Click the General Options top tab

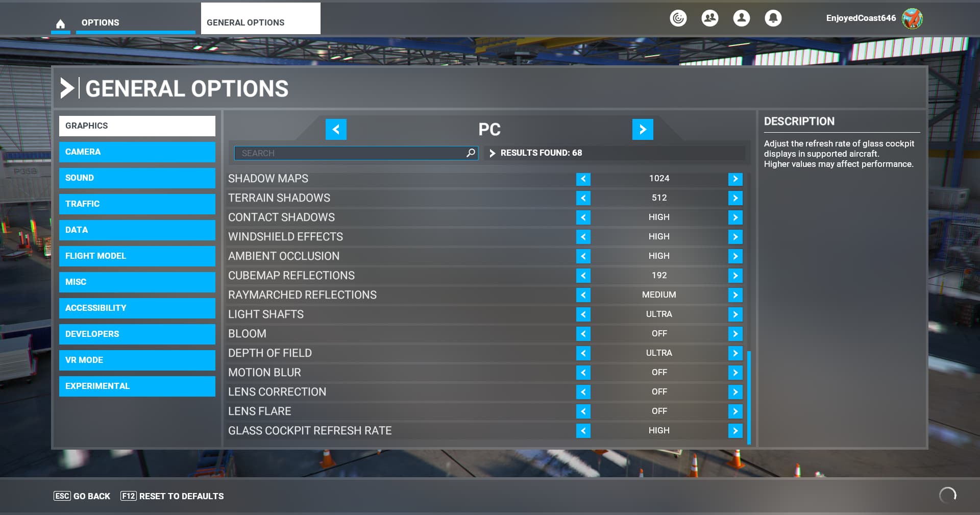(x=261, y=19)
